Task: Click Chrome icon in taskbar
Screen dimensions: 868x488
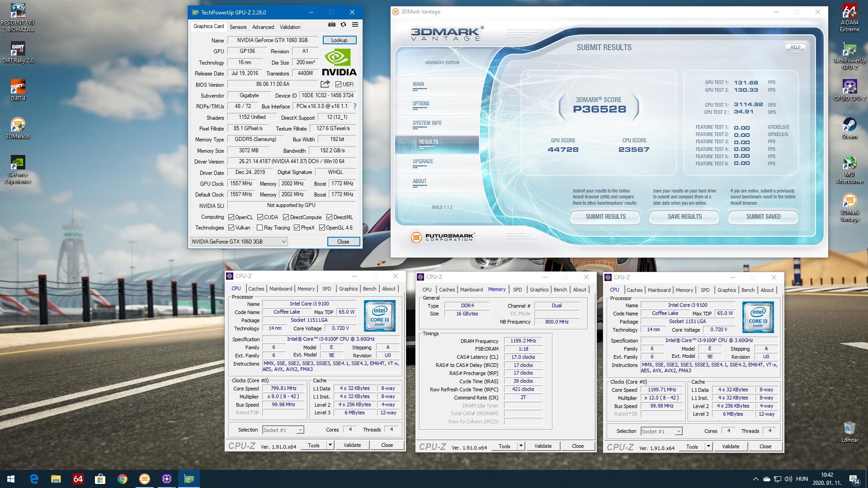Action: (122, 479)
